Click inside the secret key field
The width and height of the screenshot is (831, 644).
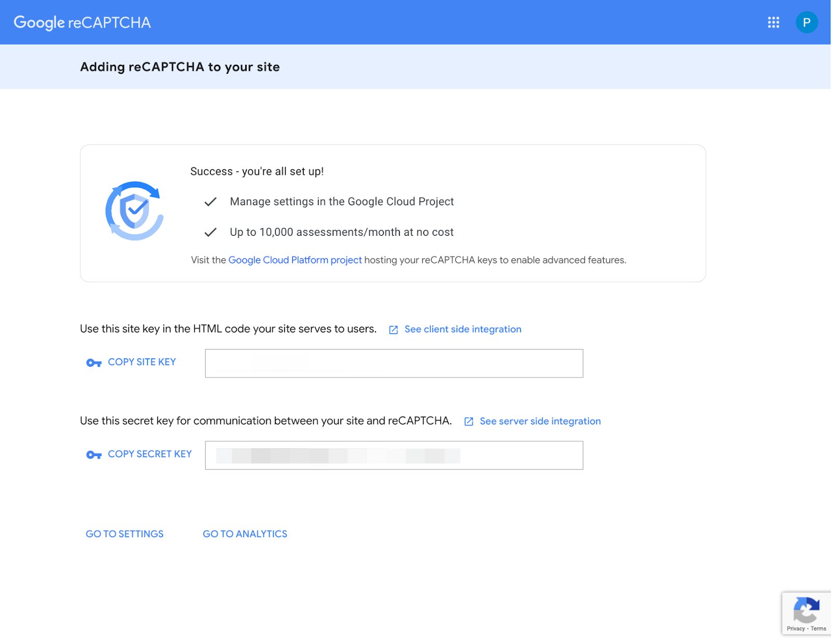point(394,455)
